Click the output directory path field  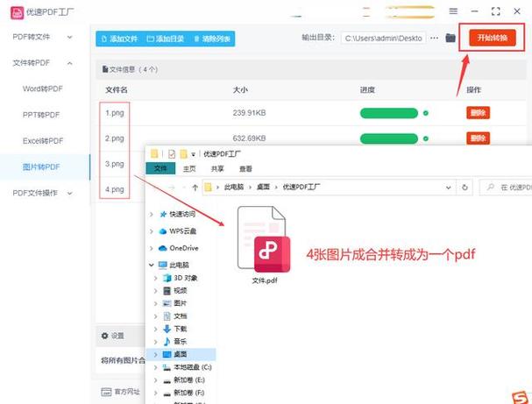383,39
